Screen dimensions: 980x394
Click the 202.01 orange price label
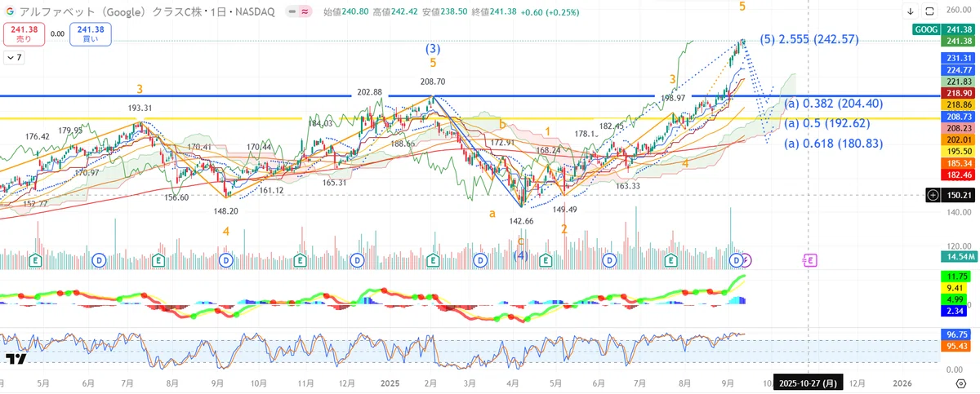coord(958,140)
